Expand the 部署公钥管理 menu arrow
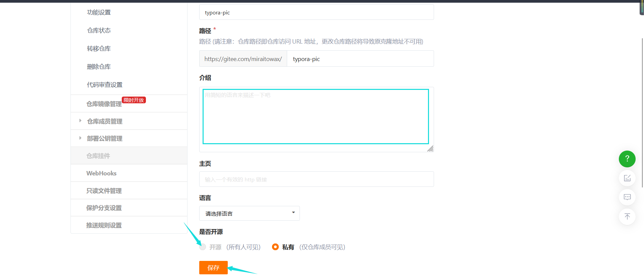This screenshot has width=644, height=276. [x=80, y=138]
